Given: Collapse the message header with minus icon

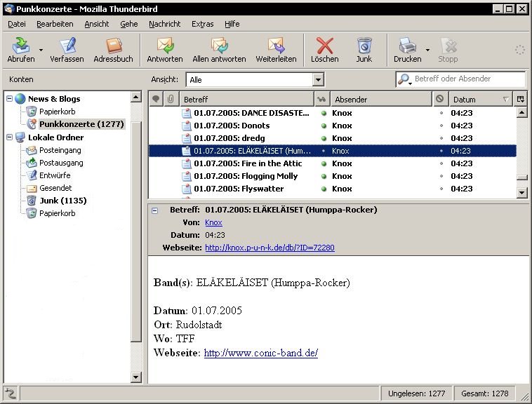Looking at the screenshot, I should tap(154, 210).
